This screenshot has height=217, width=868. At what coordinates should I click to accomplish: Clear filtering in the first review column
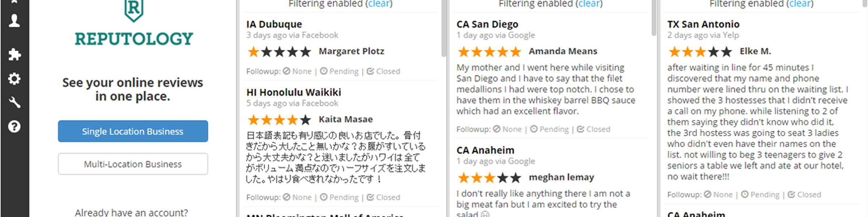tap(379, 4)
